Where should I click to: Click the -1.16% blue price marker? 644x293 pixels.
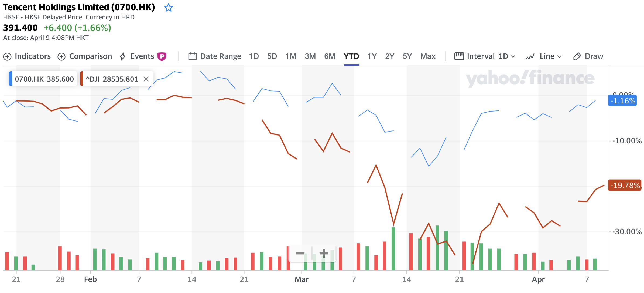[x=622, y=101]
